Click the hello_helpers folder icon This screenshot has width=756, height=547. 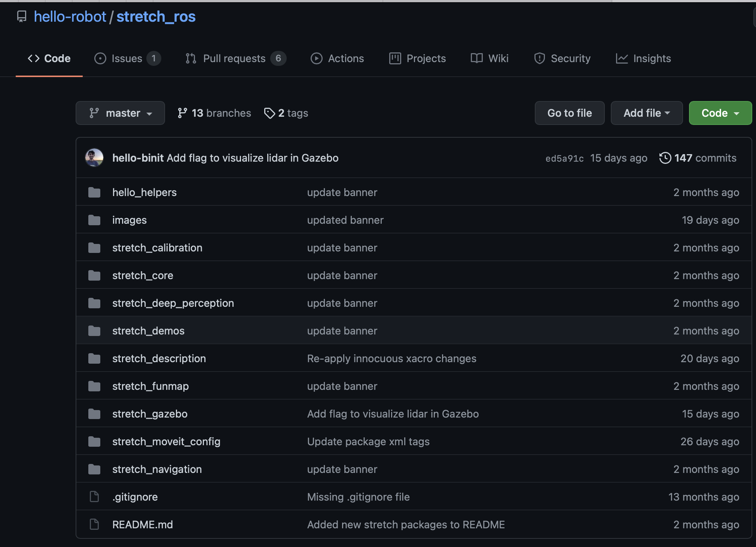94,192
